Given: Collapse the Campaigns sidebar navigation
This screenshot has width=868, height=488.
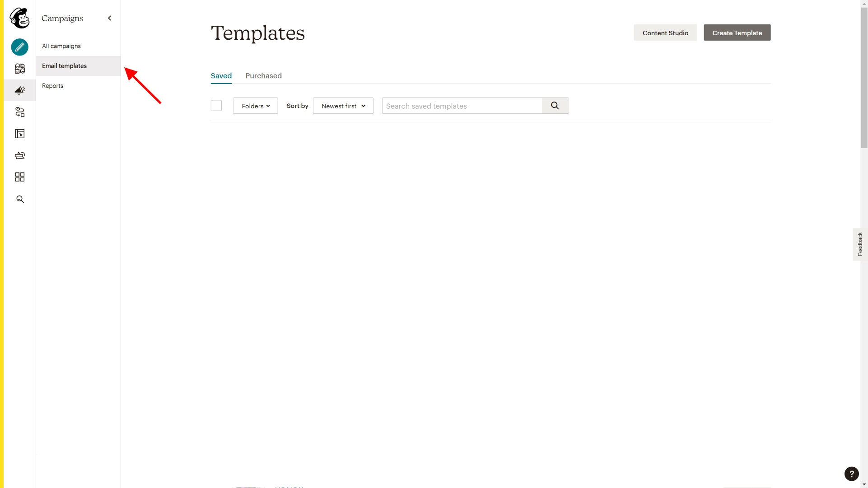Looking at the screenshot, I should 109,18.
